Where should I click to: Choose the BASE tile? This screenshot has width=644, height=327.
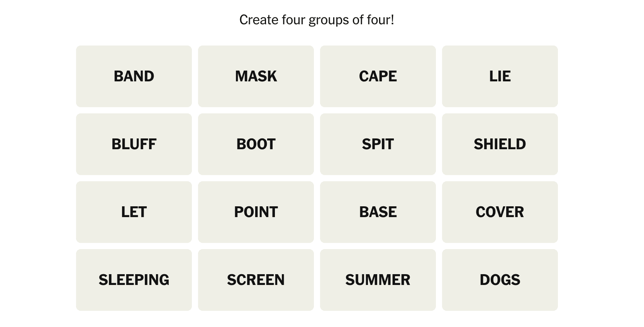click(378, 212)
